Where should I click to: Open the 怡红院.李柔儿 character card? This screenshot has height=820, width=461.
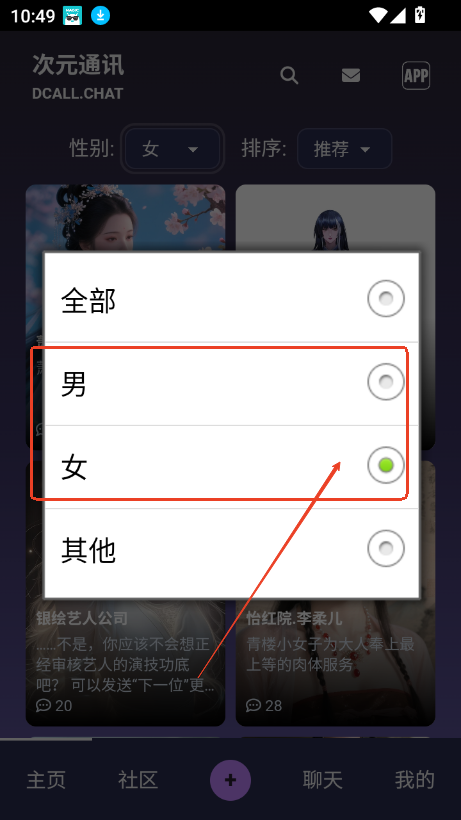coord(336,662)
